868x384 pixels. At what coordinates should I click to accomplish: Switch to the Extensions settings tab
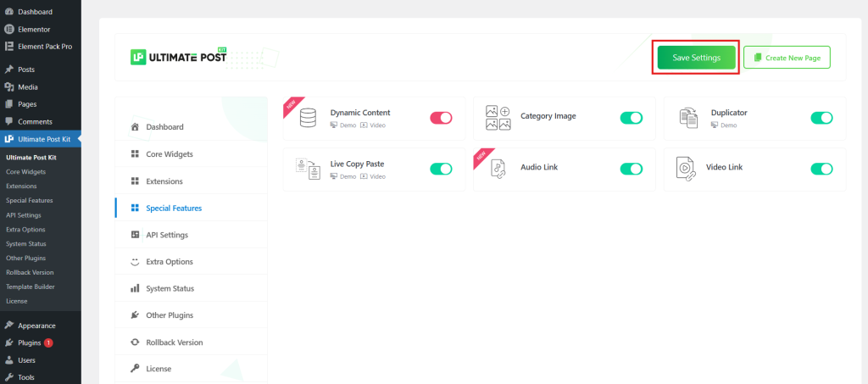coord(191,181)
